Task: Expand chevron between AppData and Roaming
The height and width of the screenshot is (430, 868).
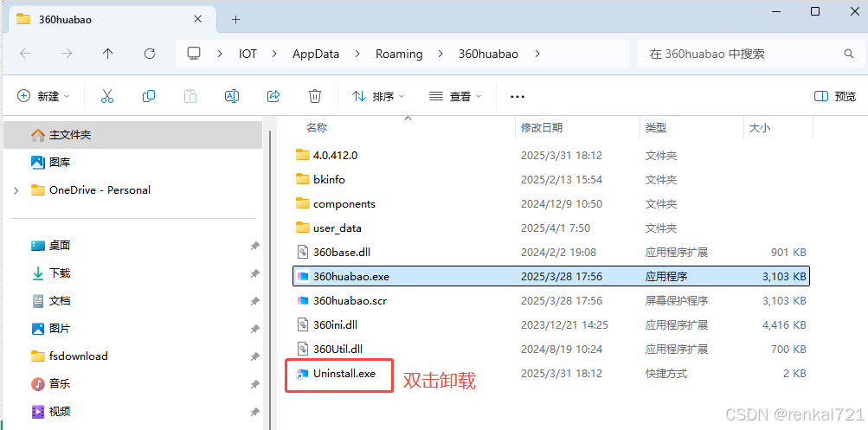Action: (357, 54)
